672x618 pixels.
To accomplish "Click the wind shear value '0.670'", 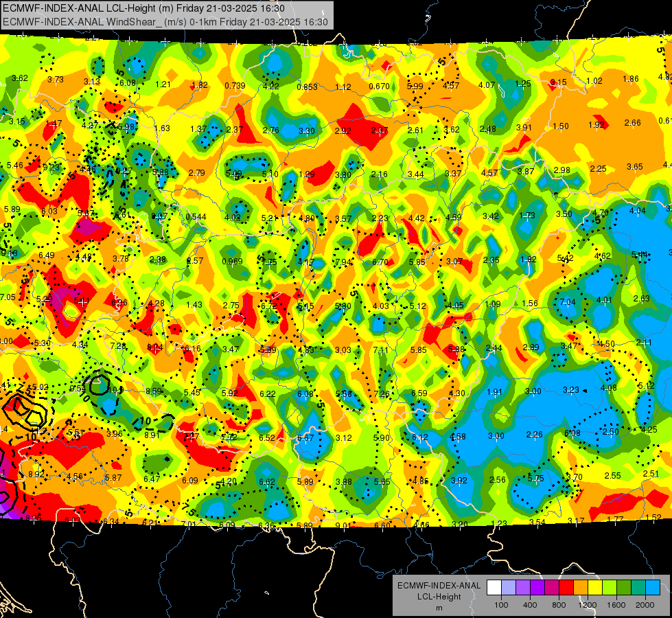I will click(380, 87).
